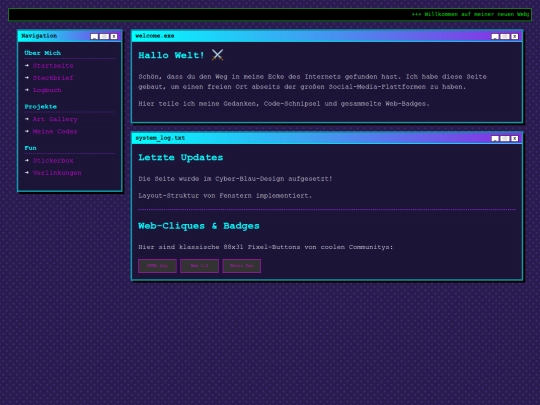The width and height of the screenshot is (540, 405).
Task: Minimize the Navigation window
Action: tap(94, 37)
